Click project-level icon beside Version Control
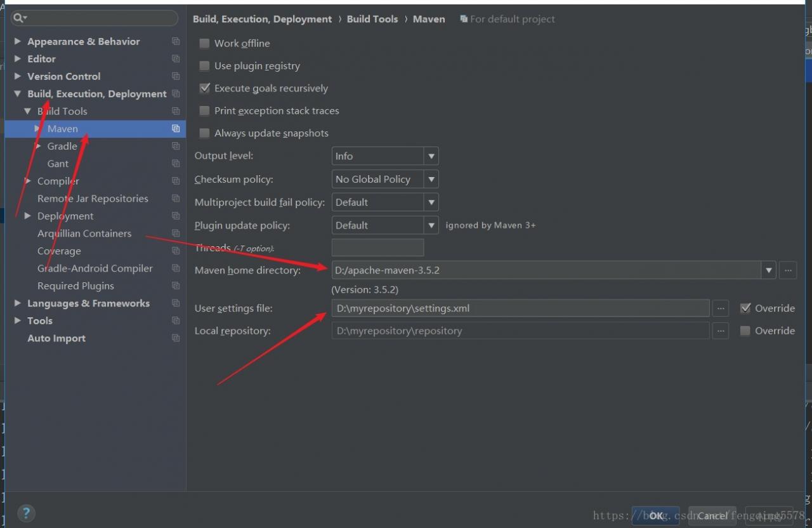Image resolution: width=812 pixels, height=528 pixels. 176,76
